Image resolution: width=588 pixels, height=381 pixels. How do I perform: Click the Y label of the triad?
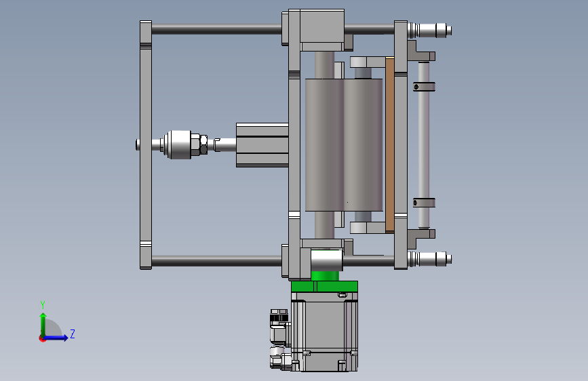43,305
